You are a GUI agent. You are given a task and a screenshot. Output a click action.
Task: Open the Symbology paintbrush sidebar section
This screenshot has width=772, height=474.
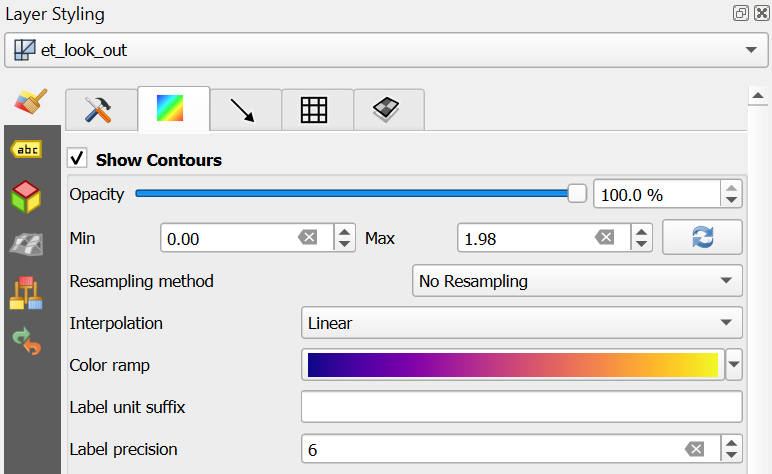(x=30, y=104)
